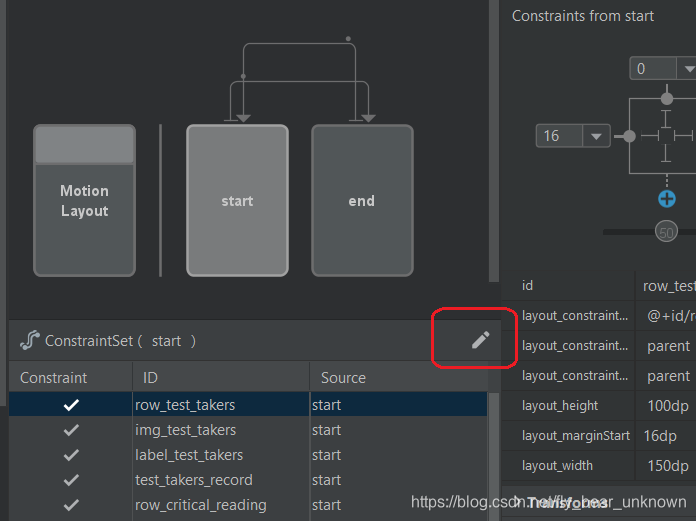Add bottom constraint with blue plus icon

click(666, 199)
